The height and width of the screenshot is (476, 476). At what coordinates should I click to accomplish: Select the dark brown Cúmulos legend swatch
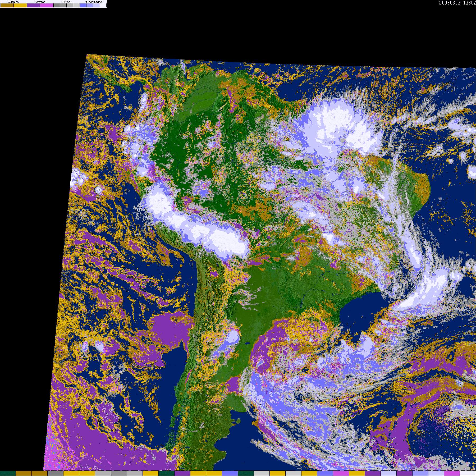click(7, 5)
